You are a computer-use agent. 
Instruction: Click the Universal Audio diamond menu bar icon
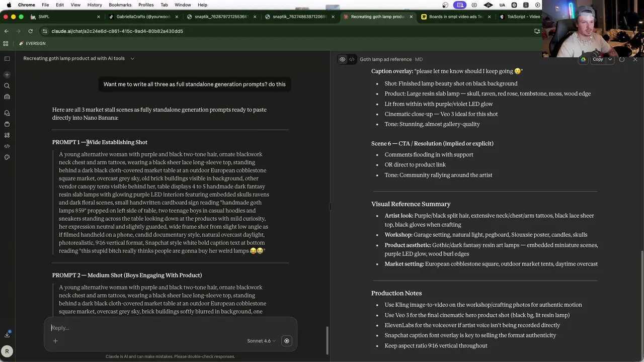click(488, 5)
